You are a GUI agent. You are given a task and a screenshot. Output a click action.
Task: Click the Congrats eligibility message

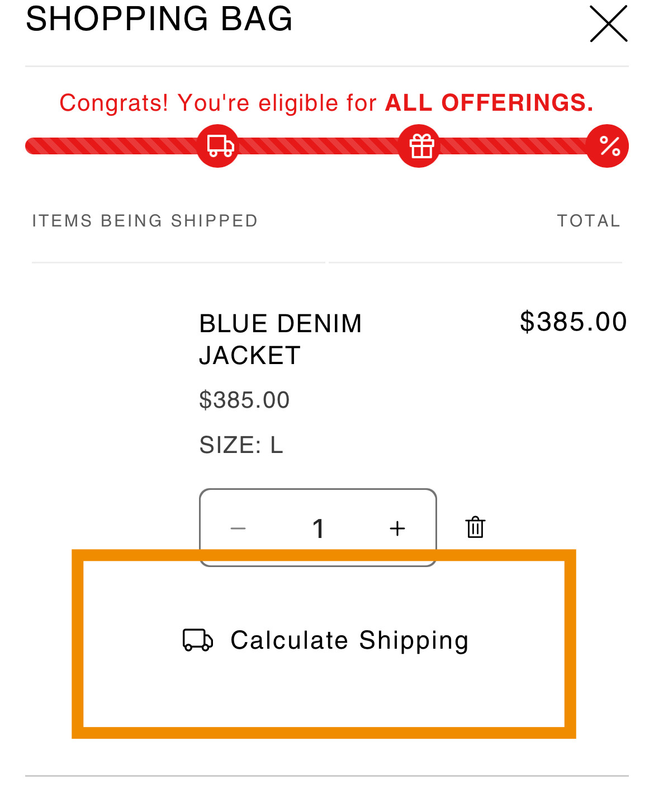[327, 103]
